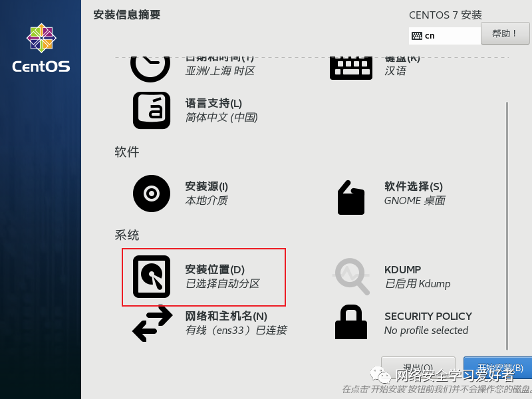Click the installation source disc icon
Viewport: 532px width, 399px height.
pos(152,194)
